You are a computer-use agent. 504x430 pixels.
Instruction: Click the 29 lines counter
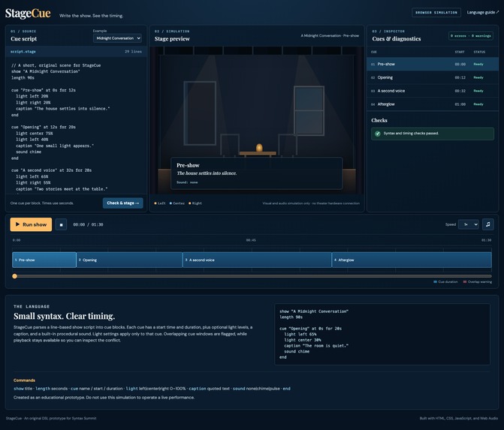click(x=133, y=51)
